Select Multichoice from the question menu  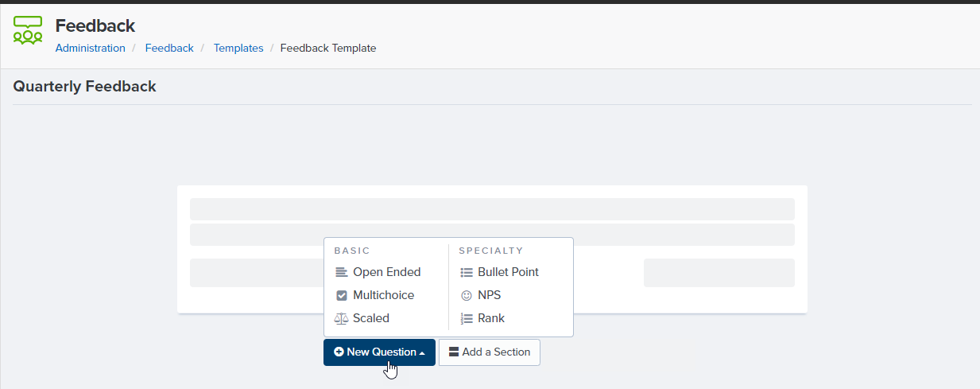click(x=383, y=295)
